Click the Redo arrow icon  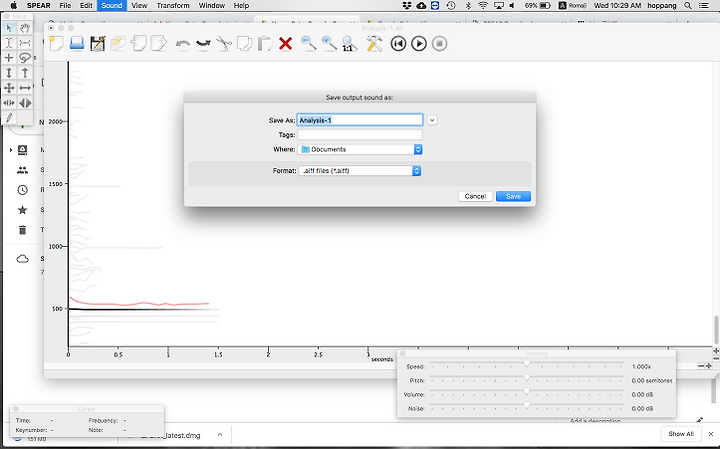click(203, 44)
